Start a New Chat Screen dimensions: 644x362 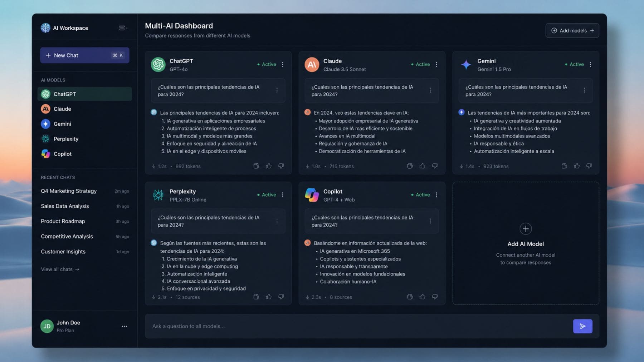click(85, 55)
